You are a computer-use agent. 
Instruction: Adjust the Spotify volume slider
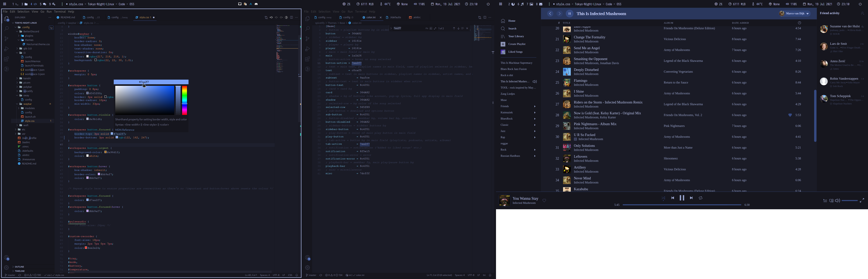pos(849,201)
